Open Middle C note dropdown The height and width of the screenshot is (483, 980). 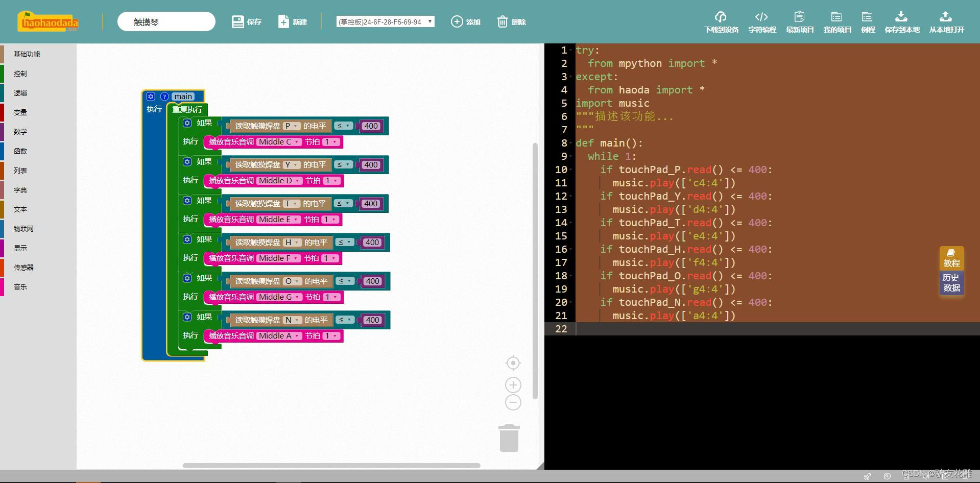pyautogui.click(x=278, y=142)
